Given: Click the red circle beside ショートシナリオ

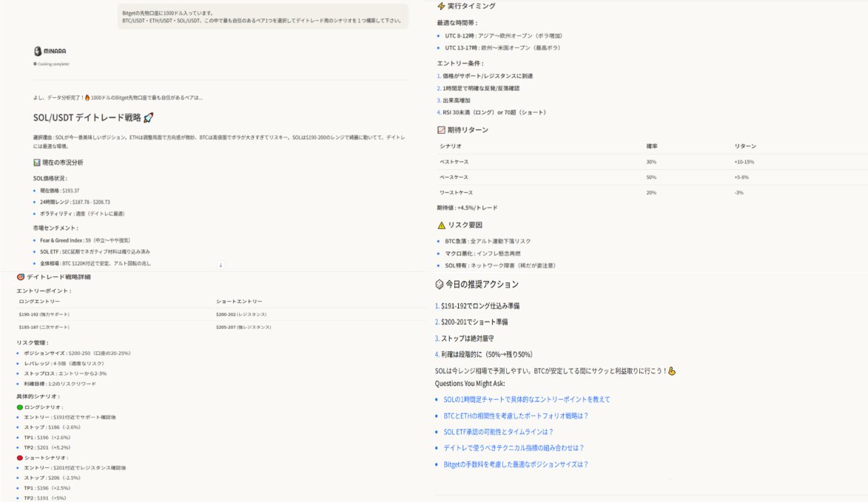Looking at the screenshot, I should tap(20, 458).
